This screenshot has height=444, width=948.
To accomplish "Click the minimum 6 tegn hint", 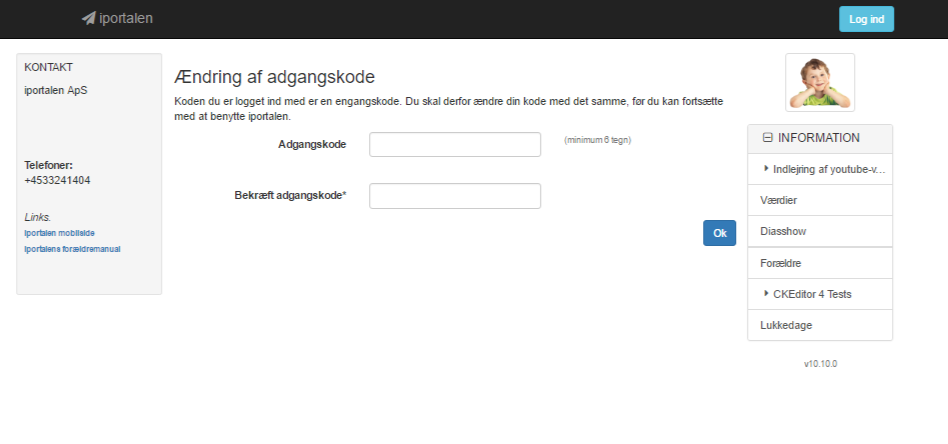I will pos(597,140).
